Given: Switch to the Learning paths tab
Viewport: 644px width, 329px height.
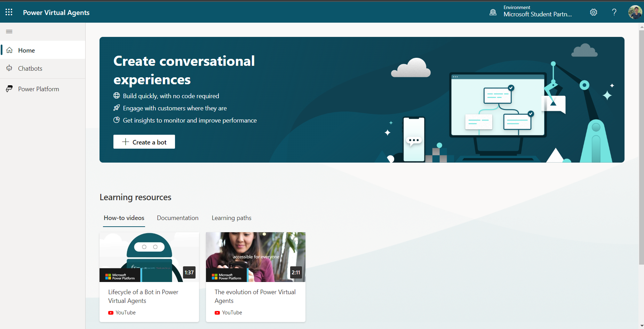Looking at the screenshot, I should click(231, 218).
